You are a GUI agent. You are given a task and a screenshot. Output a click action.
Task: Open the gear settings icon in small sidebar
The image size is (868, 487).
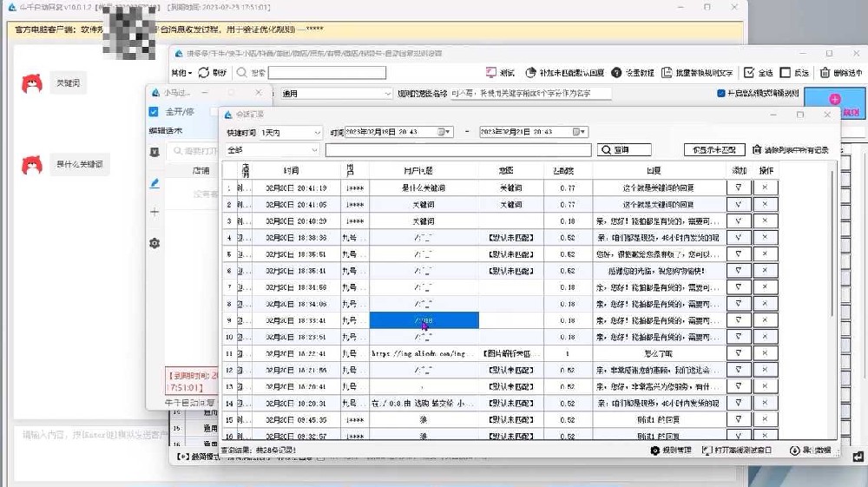155,243
